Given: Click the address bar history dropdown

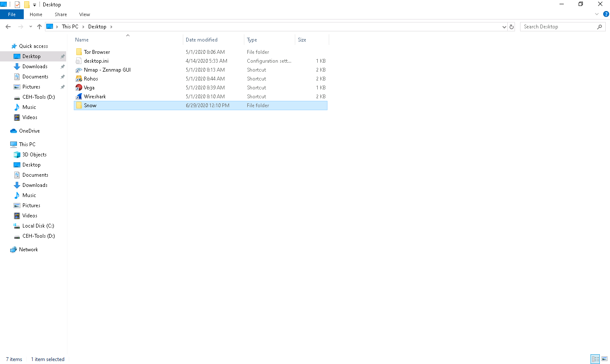Looking at the screenshot, I should (504, 27).
